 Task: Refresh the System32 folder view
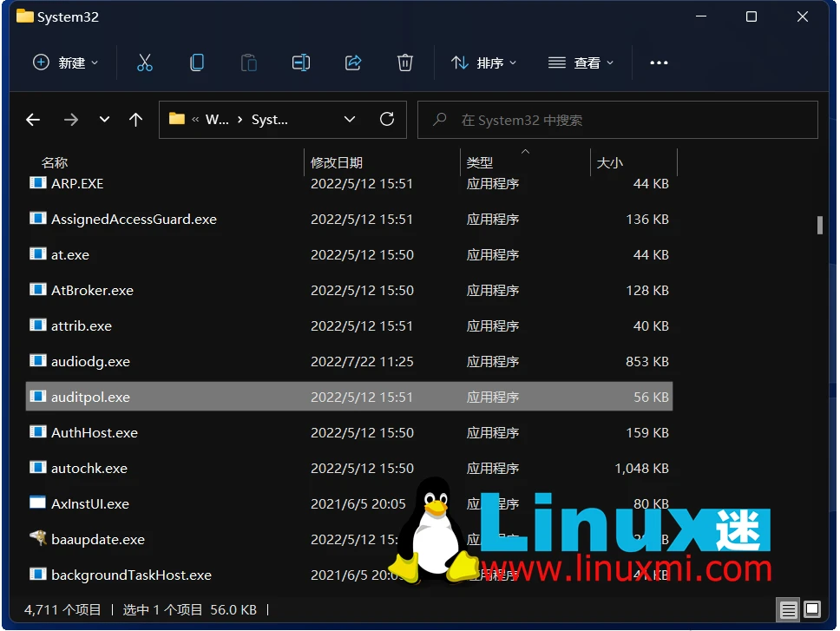387,119
